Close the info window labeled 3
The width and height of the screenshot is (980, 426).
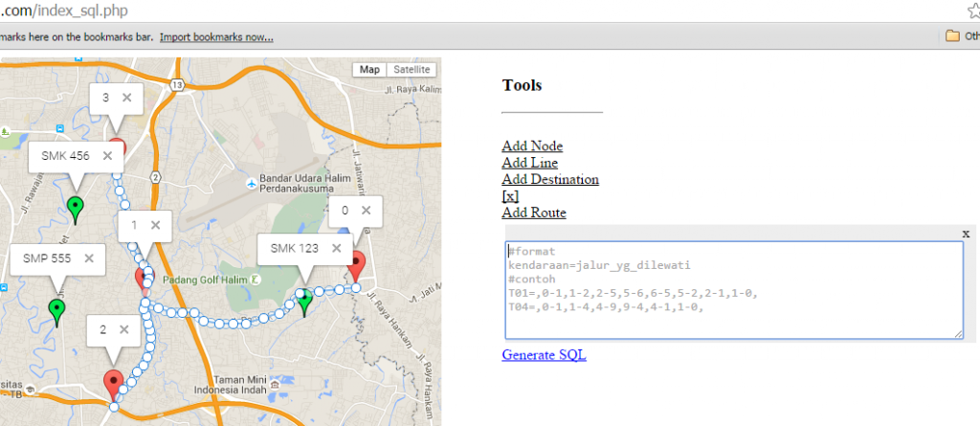click(x=126, y=98)
